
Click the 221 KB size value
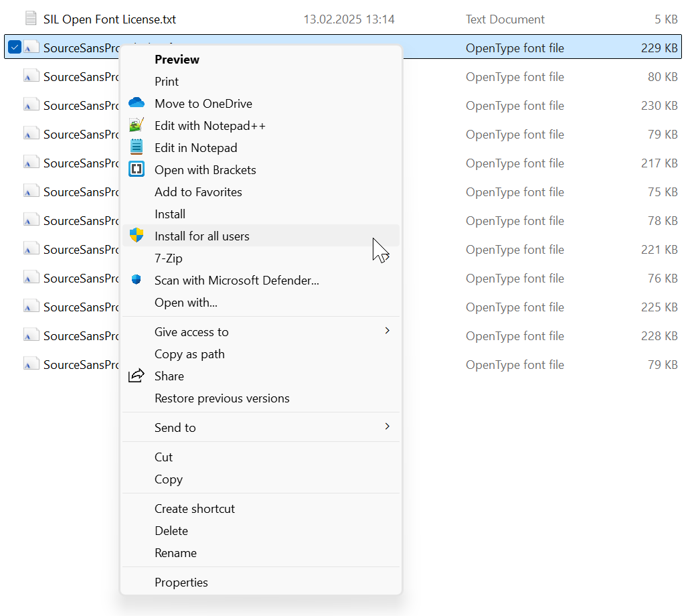659,250
